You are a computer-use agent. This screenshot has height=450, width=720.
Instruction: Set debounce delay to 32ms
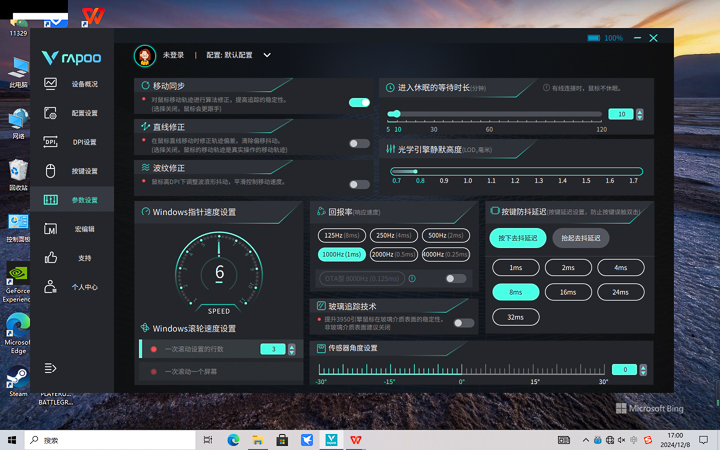pos(516,317)
